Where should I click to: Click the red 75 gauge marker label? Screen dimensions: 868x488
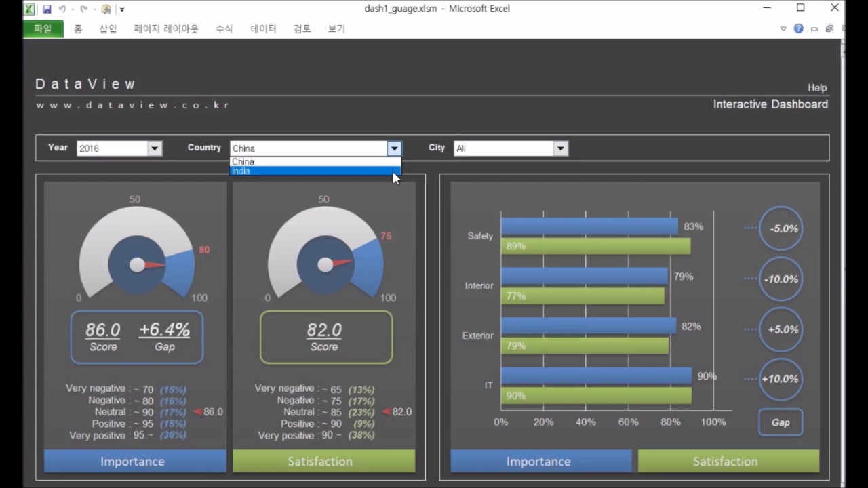pos(386,236)
